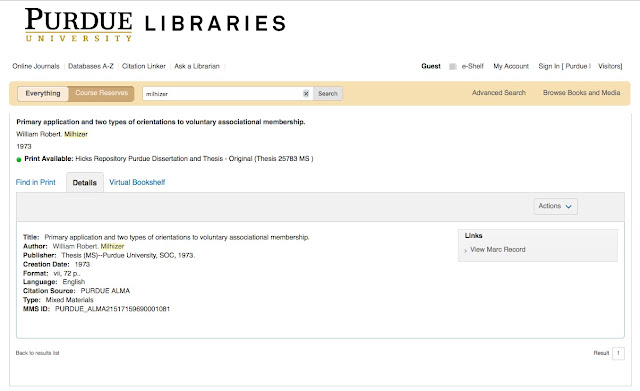640x391 pixels.
Task: Click the Search button
Action: pos(328,93)
